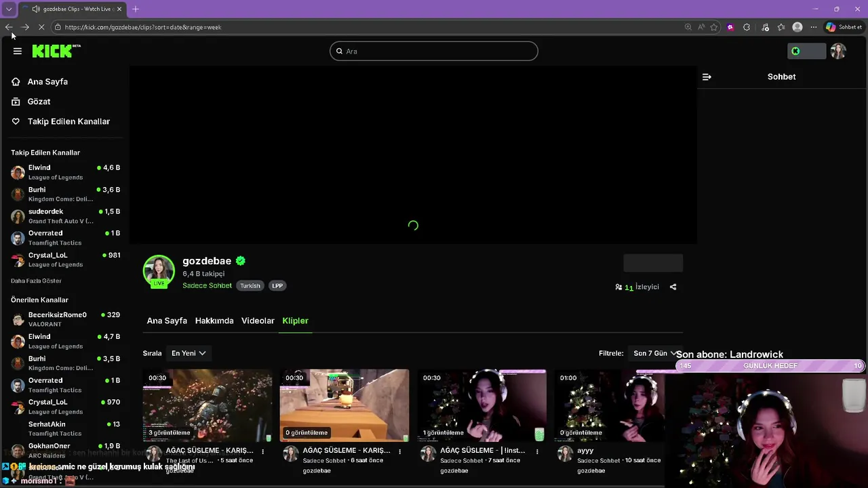Open the Sohbet et Copilot button
Viewport: 868px width, 488px height.
(844, 27)
